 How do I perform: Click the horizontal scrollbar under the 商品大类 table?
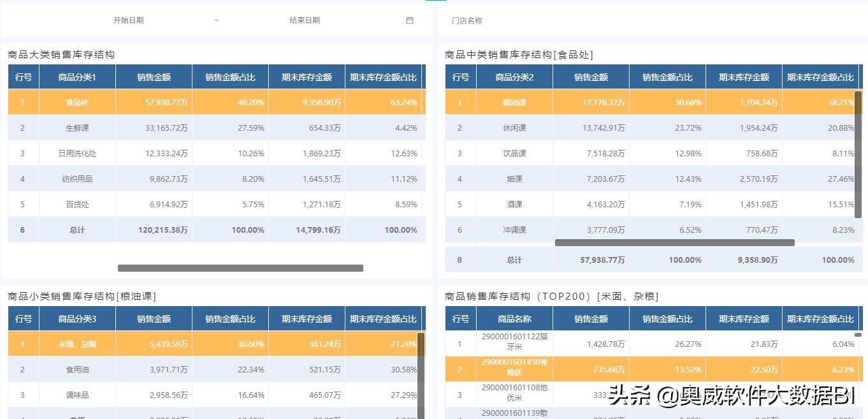pos(241,268)
